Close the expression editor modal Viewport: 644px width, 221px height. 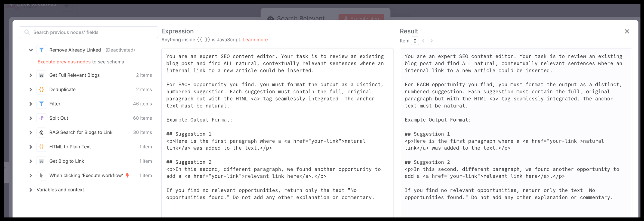627,32
